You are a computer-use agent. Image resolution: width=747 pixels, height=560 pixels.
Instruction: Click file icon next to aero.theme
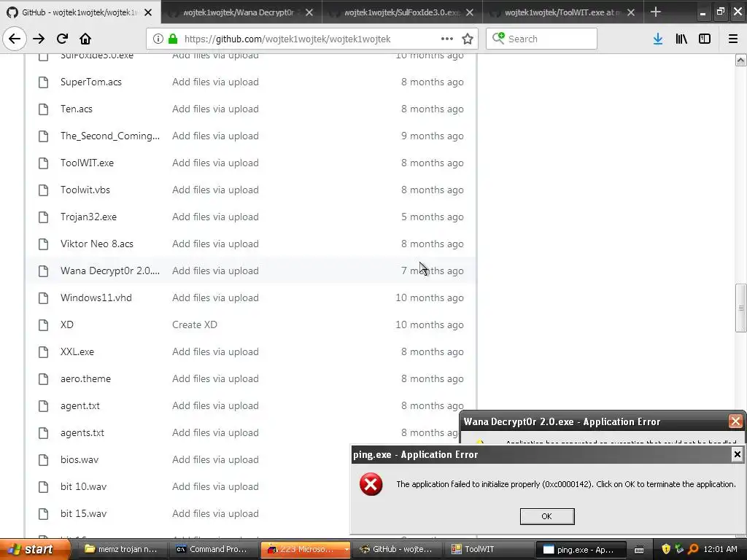43,378
